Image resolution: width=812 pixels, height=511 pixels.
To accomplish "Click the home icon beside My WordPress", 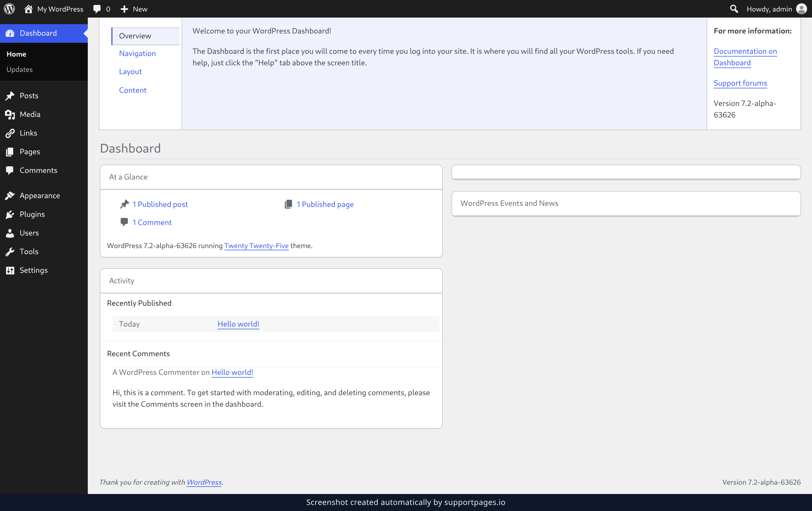I will coord(29,9).
